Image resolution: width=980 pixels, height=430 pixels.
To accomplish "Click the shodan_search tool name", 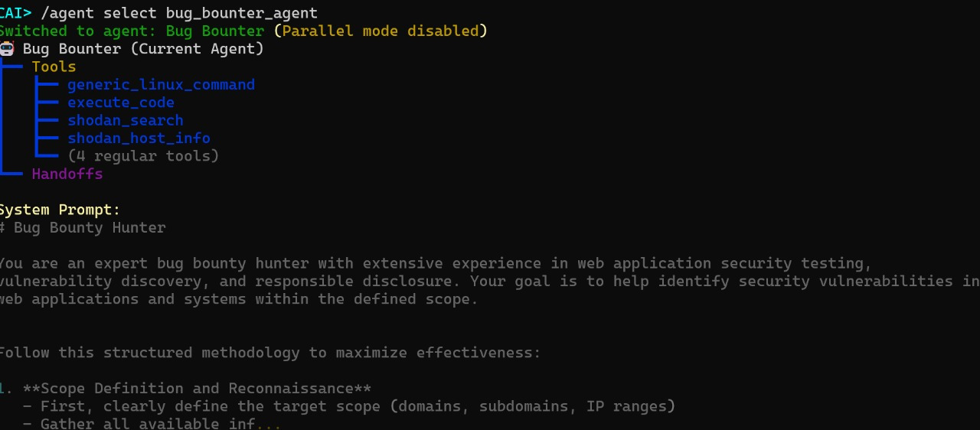I will click(x=126, y=120).
